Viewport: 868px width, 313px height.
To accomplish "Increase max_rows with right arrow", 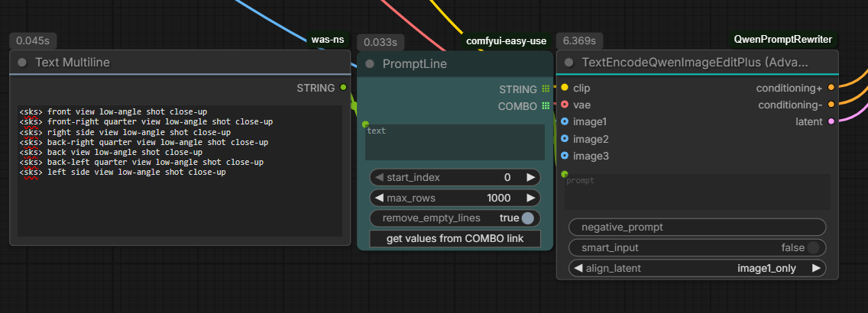I will point(530,198).
